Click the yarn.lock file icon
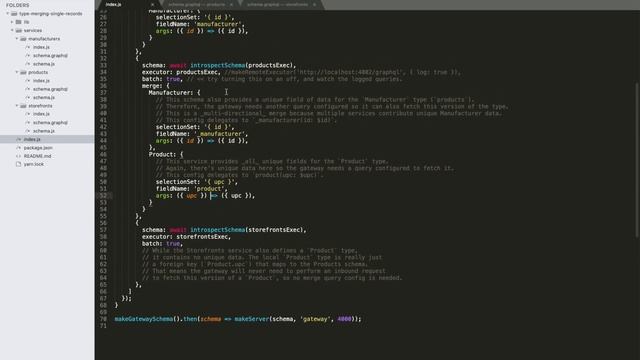Image resolution: width=640 pixels, height=360 pixels. point(18,164)
